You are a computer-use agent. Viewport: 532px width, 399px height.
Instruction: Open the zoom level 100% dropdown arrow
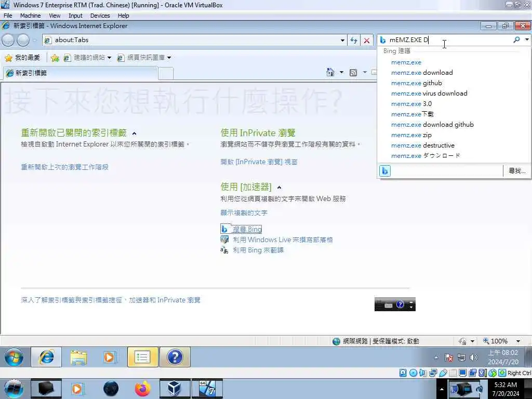[518, 341]
